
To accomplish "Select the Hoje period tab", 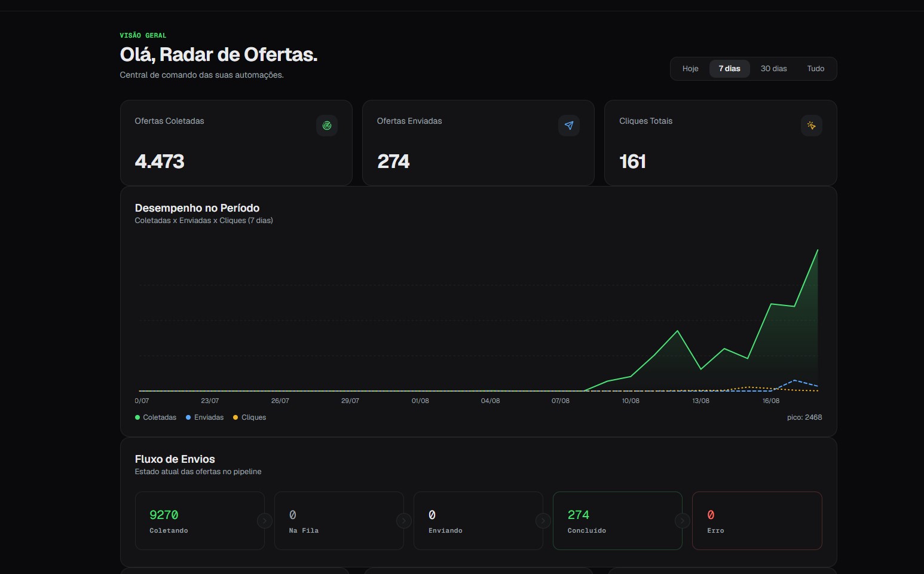I will [x=690, y=69].
